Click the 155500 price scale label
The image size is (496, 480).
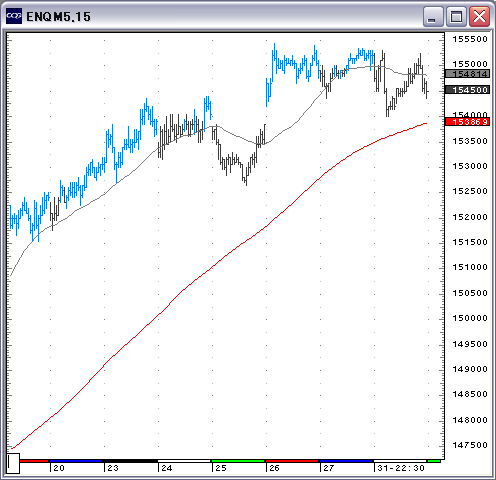(x=470, y=39)
